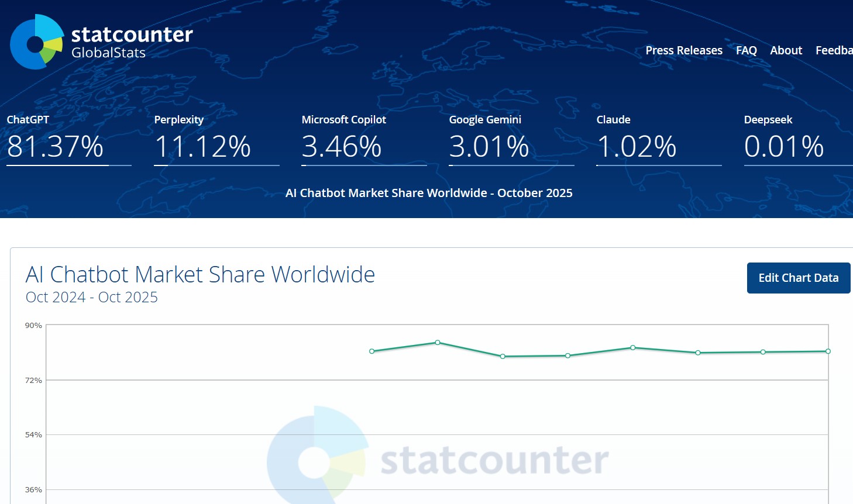Click the statcounter GlobalStats wordmark
This screenshot has height=504, width=853.
[x=132, y=42]
